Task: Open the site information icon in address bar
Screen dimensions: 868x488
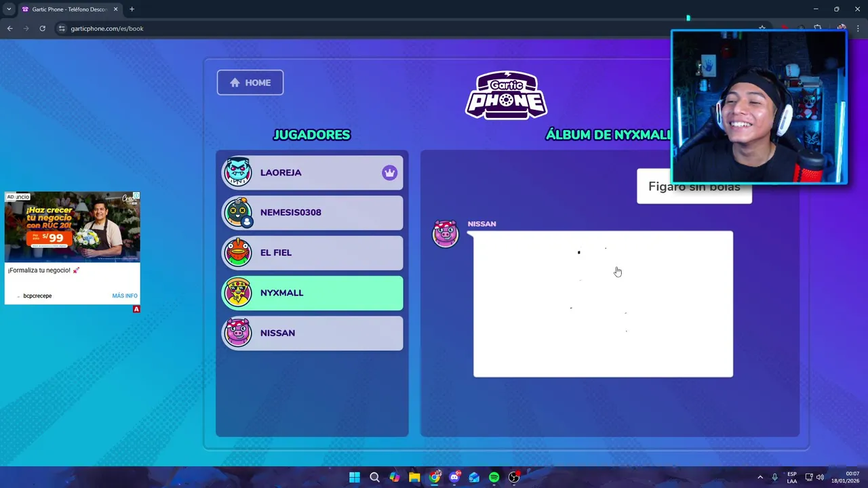Action: (x=62, y=28)
